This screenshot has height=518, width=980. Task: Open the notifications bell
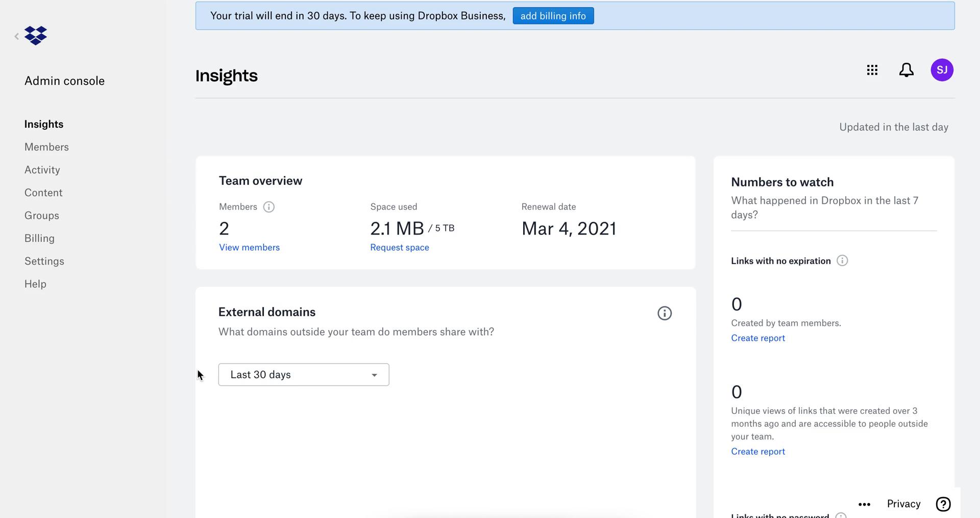tap(906, 70)
